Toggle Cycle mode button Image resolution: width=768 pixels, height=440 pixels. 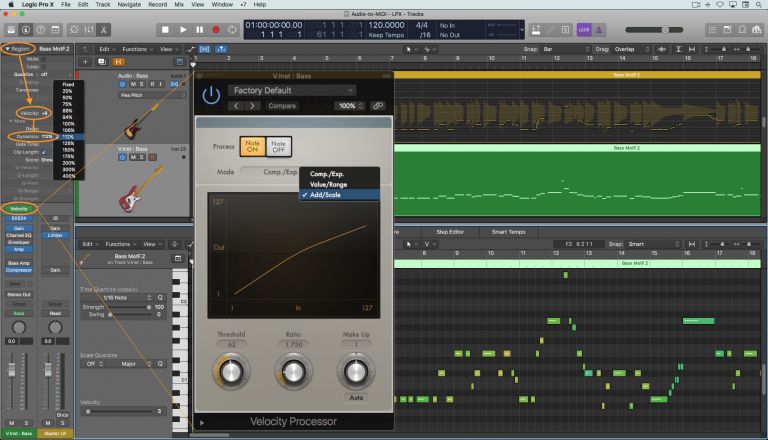pyautogui.click(x=232, y=30)
